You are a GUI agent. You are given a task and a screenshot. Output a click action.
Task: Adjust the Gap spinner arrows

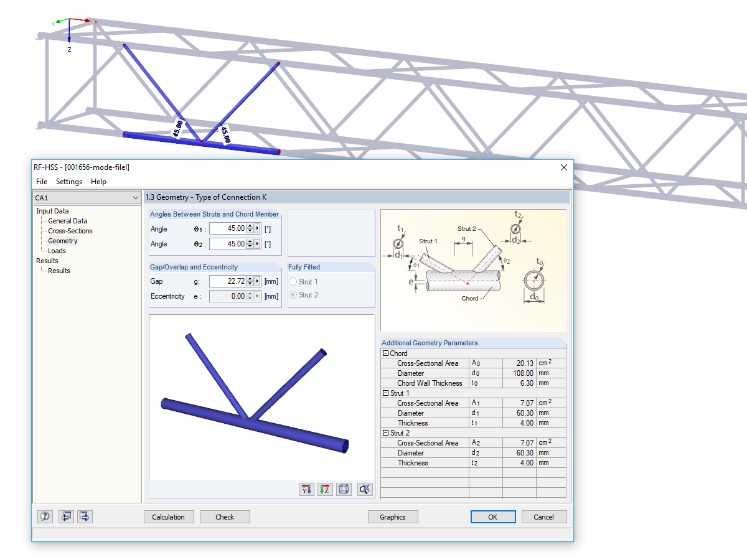tap(250, 281)
